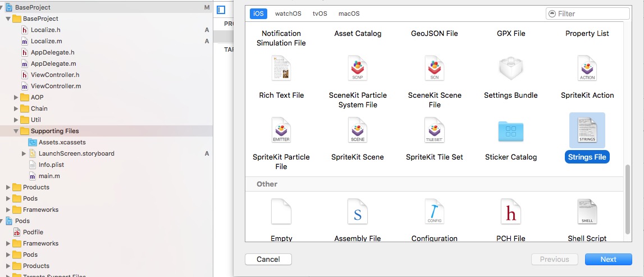Expand the Products folder under BaseProject
Viewport: 644px width, 277px height.
[8, 187]
